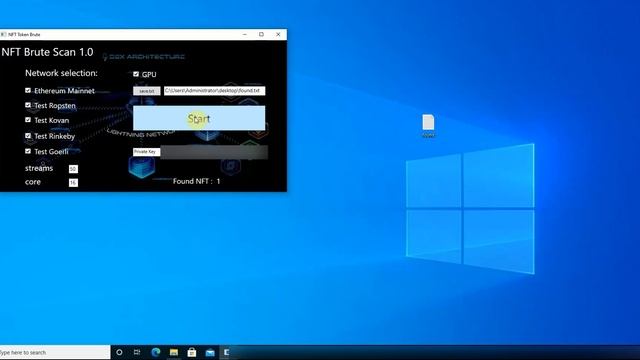Viewport: 640px width, 360px height.
Task: Click the Start button
Action: point(199,118)
